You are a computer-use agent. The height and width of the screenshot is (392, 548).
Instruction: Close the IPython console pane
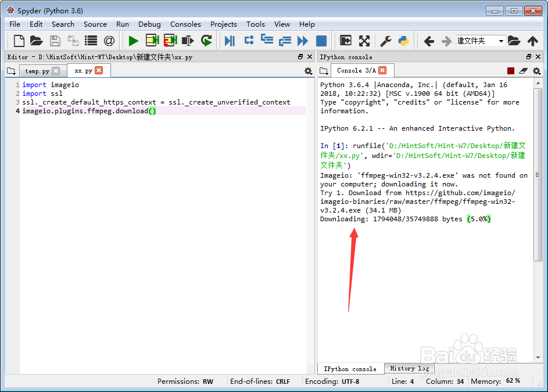(x=538, y=56)
